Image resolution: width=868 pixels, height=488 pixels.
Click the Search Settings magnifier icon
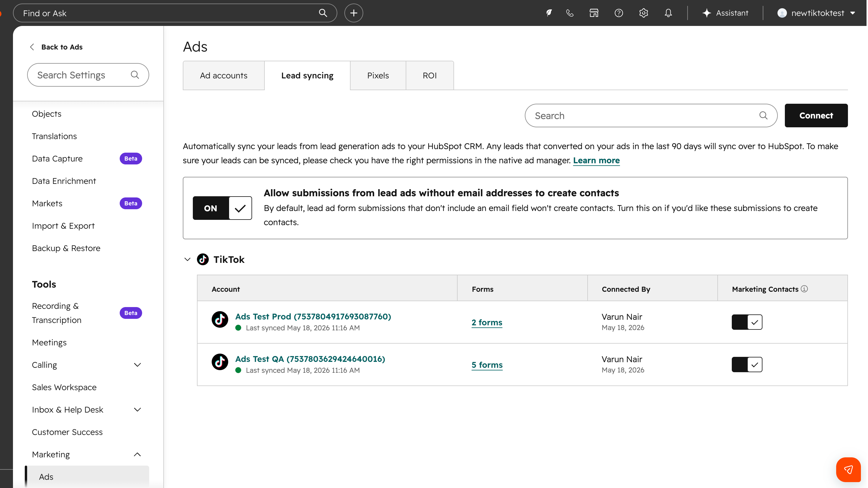pyautogui.click(x=135, y=75)
